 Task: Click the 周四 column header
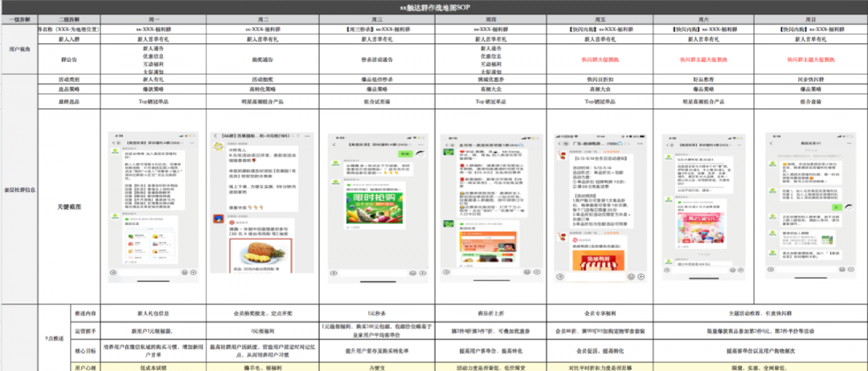[x=491, y=19]
